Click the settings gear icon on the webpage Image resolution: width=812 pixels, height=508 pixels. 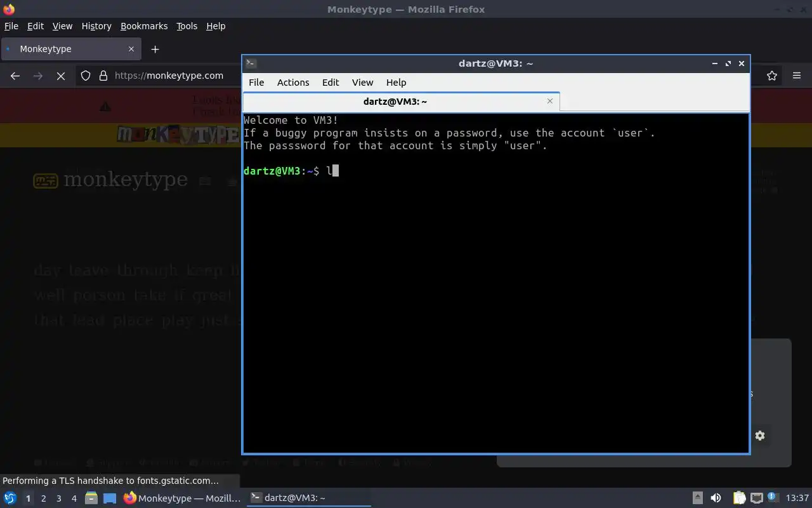pyautogui.click(x=760, y=436)
